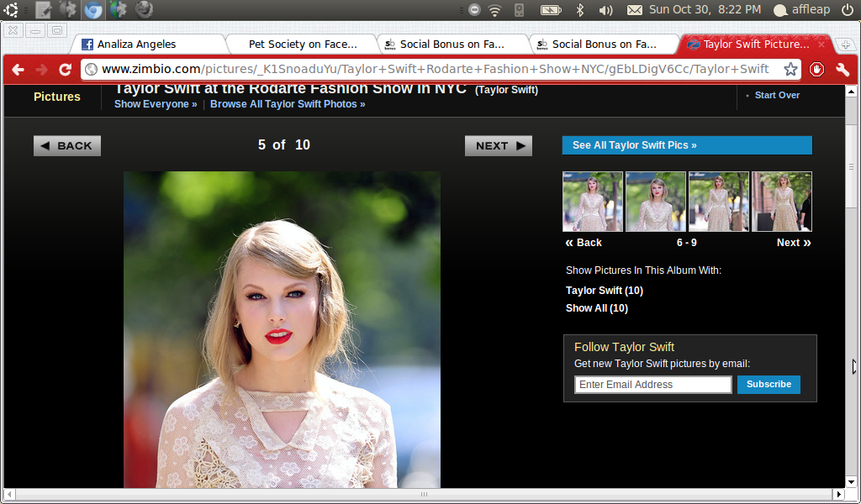Image resolution: width=861 pixels, height=504 pixels.
Task: Click the thumbnail strip « Back link
Action: point(584,243)
